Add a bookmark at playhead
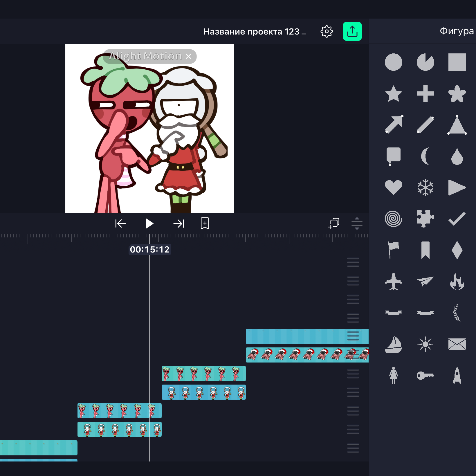Viewport: 476px width, 476px height. coord(205,223)
